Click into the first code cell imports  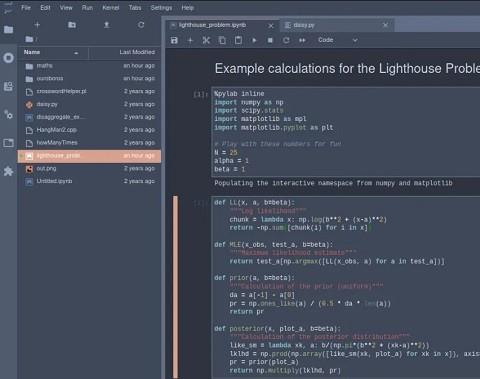coord(346,132)
